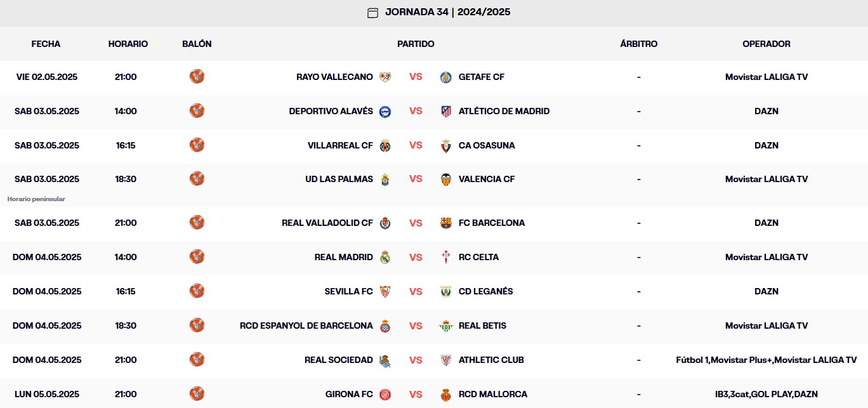Select the Movistar LALIGA TV entry for Espanyol match

(766, 326)
